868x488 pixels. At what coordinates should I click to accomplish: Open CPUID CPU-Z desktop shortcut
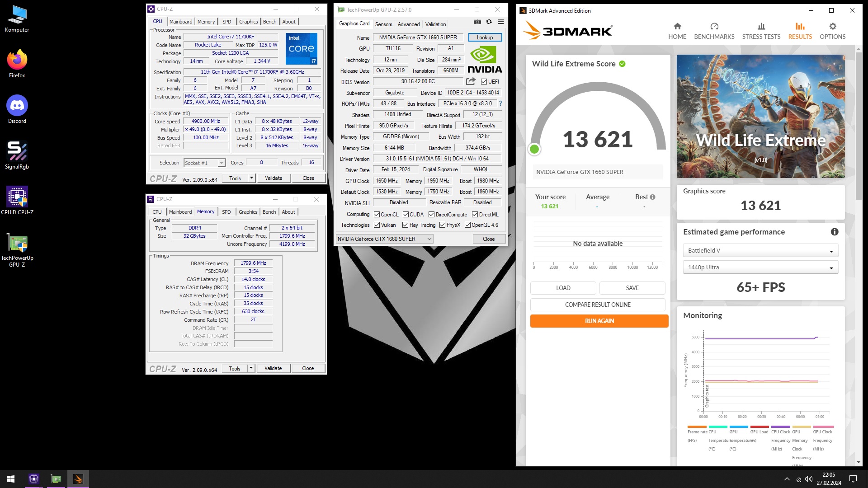17,201
